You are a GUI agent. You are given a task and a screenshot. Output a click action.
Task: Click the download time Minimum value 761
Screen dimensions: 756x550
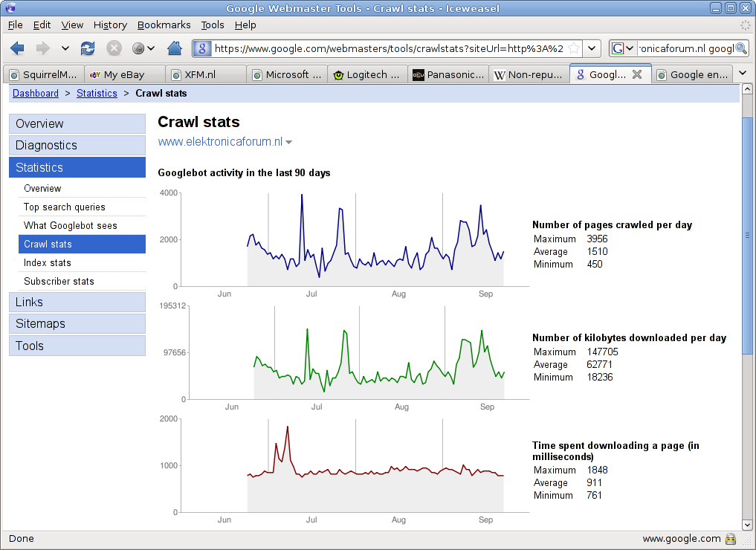pyautogui.click(x=594, y=496)
